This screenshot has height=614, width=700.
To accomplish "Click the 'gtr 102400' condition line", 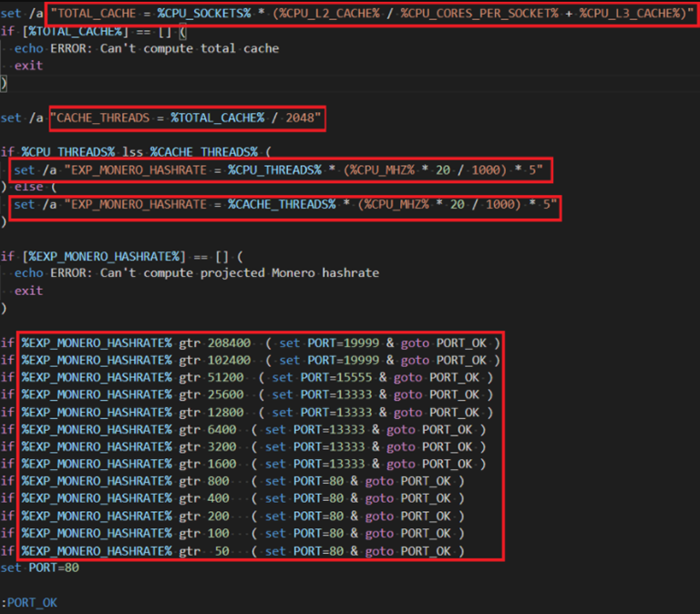I will 250,360.
